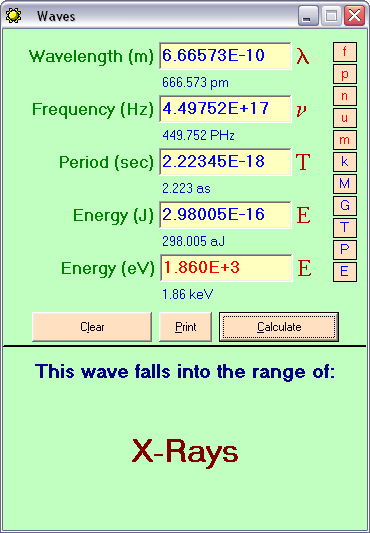Click the Energy (eV) input field

[226, 268]
